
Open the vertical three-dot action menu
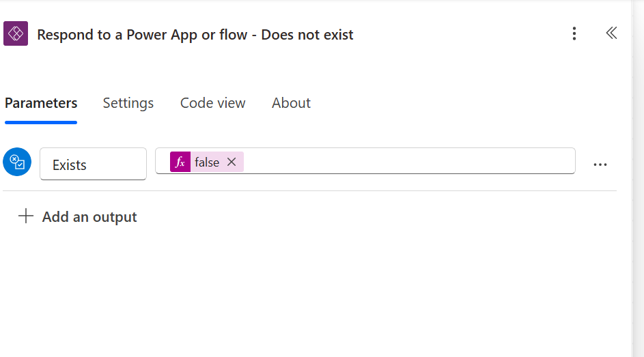pos(574,33)
